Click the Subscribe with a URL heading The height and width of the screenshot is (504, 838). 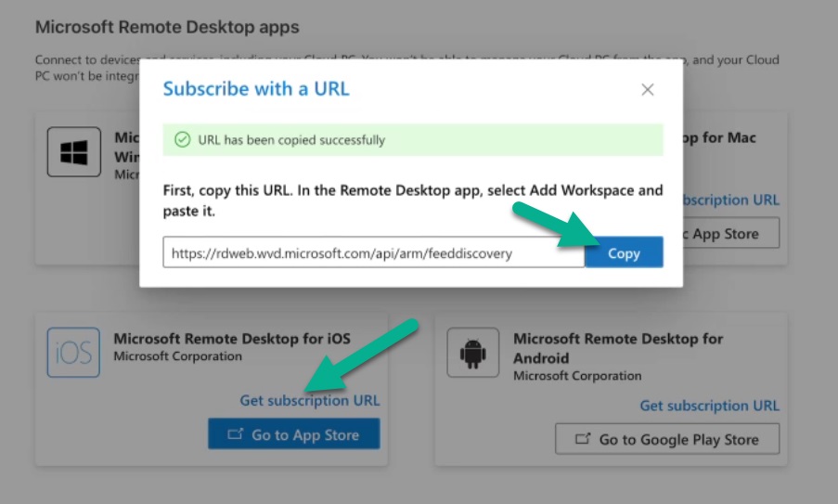pos(256,89)
